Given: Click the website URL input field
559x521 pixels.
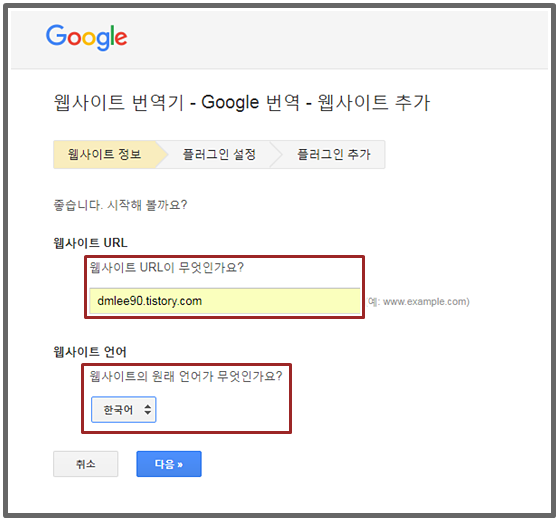Looking at the screenshot, I should [x=225, y=301].
